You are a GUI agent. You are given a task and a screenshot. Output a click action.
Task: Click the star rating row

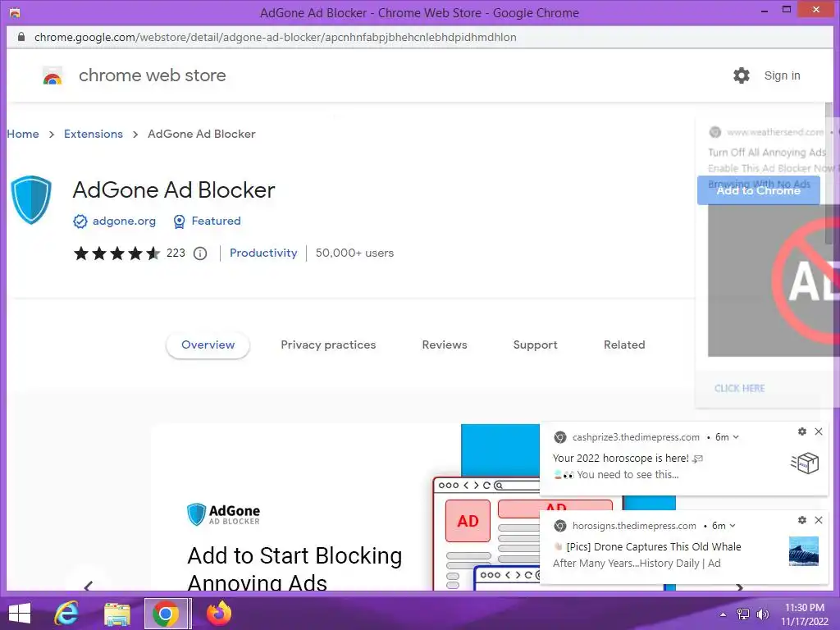point(116,253)
